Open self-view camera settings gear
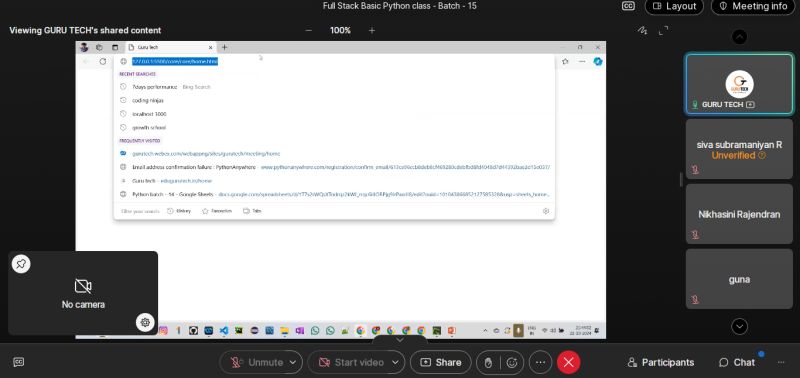Viewport: 800px width, 378px height. [145, 322]
